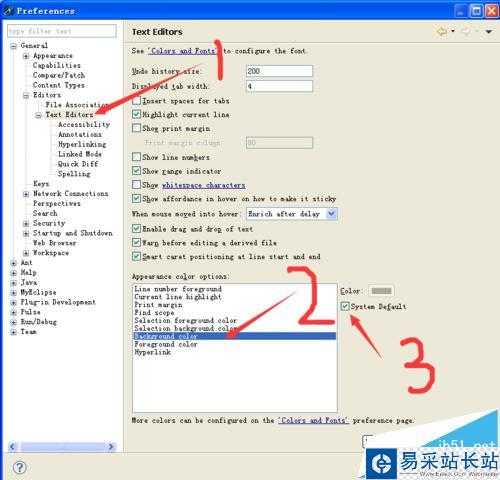Click the tree scrollbar left arrow

pyautogui.click(x=12, y=447)
